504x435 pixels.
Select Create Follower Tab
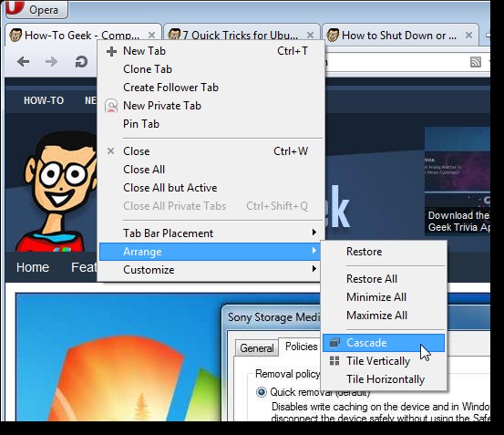(211, 88)
